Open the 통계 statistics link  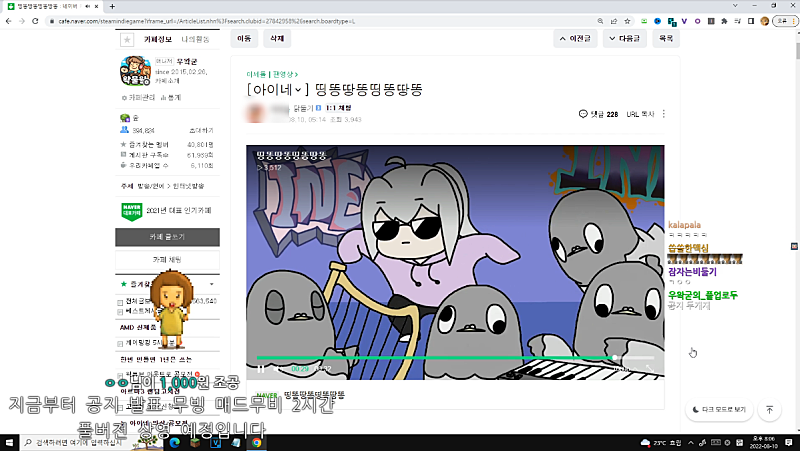[171, 97]
